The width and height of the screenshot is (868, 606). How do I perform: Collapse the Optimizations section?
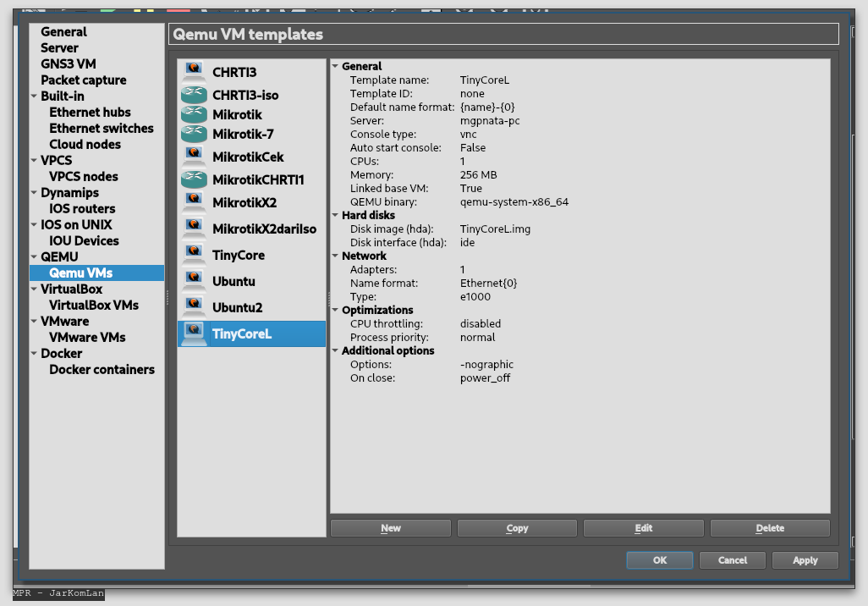point(335,310)
